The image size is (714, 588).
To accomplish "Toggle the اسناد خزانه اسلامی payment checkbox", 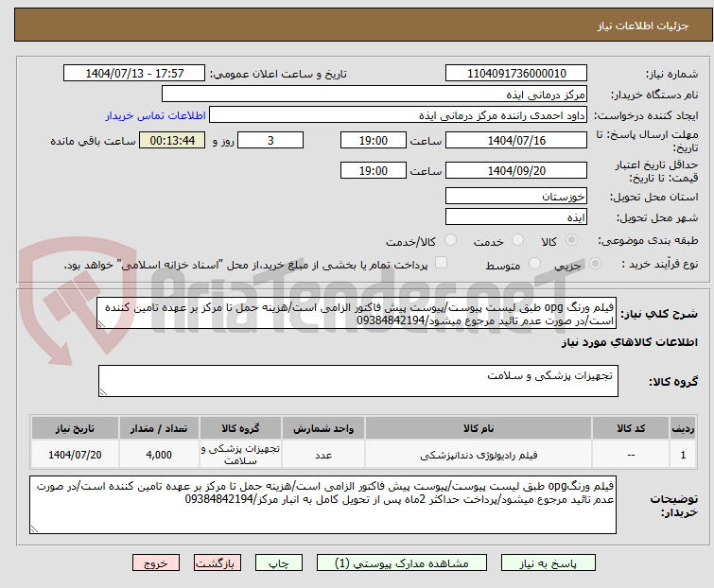I will click(441, 263).
